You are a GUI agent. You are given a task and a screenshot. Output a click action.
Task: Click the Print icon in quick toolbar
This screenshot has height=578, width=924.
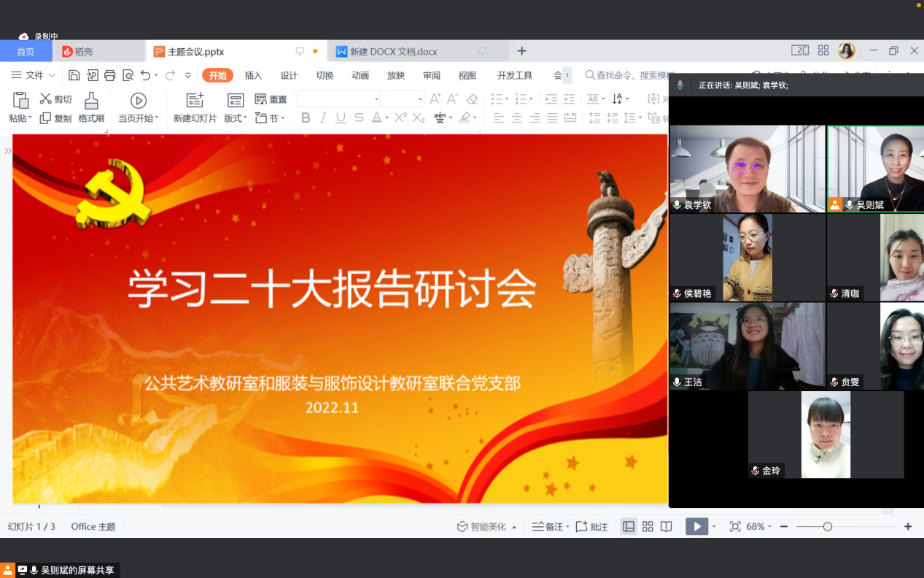(110, 75)
